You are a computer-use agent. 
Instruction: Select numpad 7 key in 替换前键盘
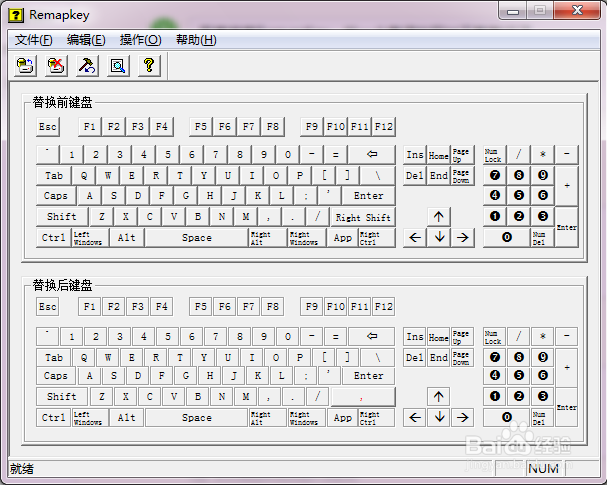pos(495,175)
